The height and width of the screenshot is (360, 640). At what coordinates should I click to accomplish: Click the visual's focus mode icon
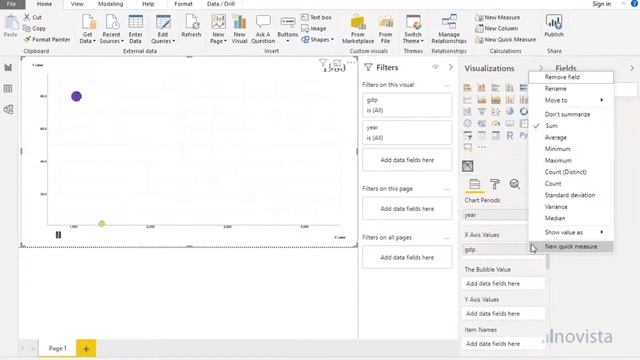(337, 63)
